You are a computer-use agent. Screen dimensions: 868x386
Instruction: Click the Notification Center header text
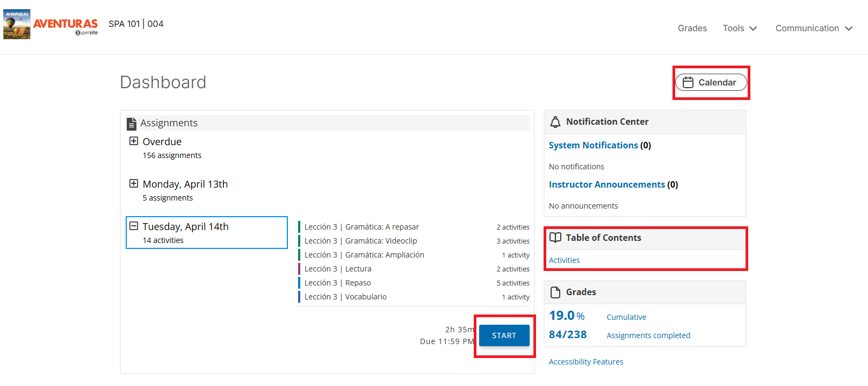[607, 121]
